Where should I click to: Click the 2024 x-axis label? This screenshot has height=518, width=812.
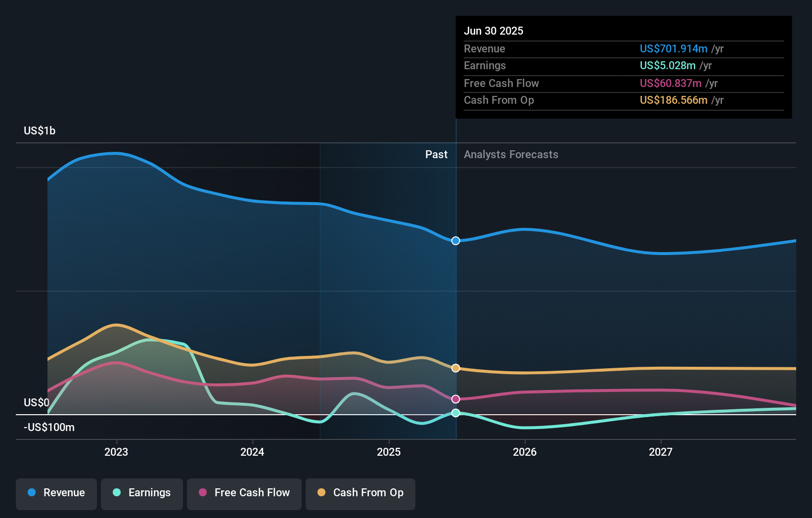[252, 452]
